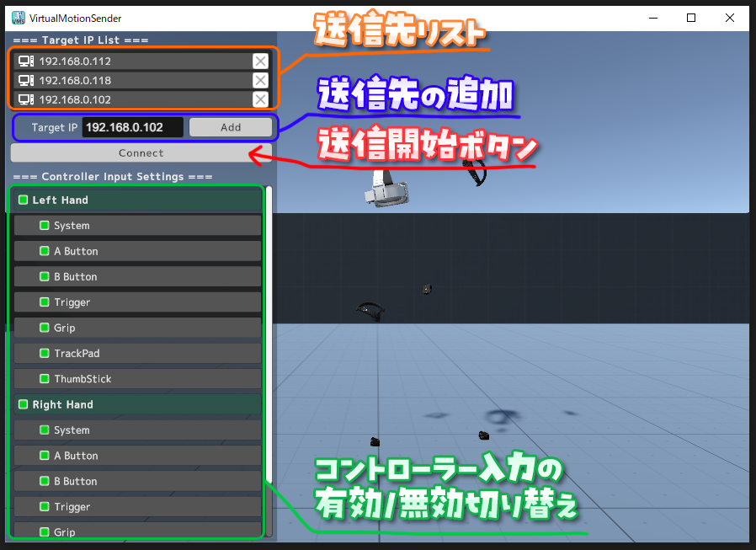Disable all Right Hand controller input
Image resolution: width=756 pixels, height=550 pixels.
[x=23, y=404]
